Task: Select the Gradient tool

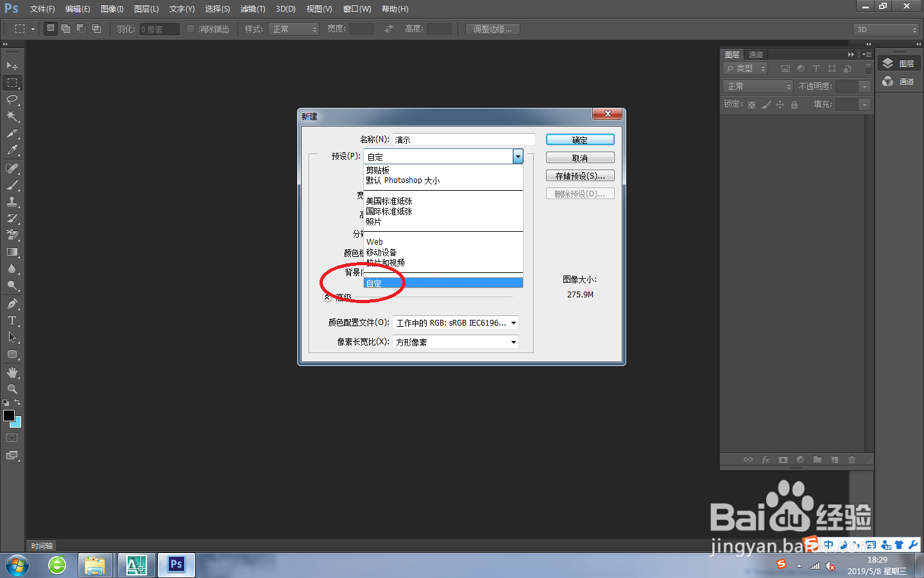Action: point(12,252)
